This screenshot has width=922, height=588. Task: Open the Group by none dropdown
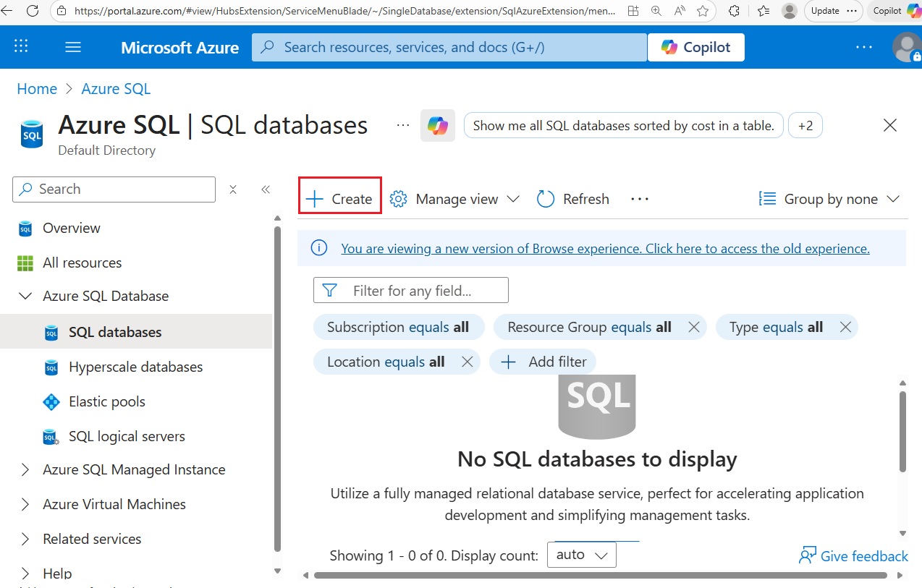coord(829,199)
